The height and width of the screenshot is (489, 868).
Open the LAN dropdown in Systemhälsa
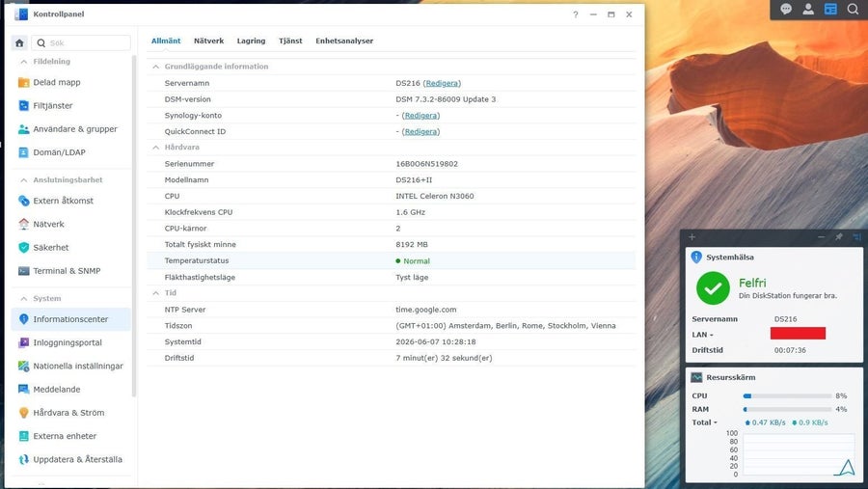702,335
